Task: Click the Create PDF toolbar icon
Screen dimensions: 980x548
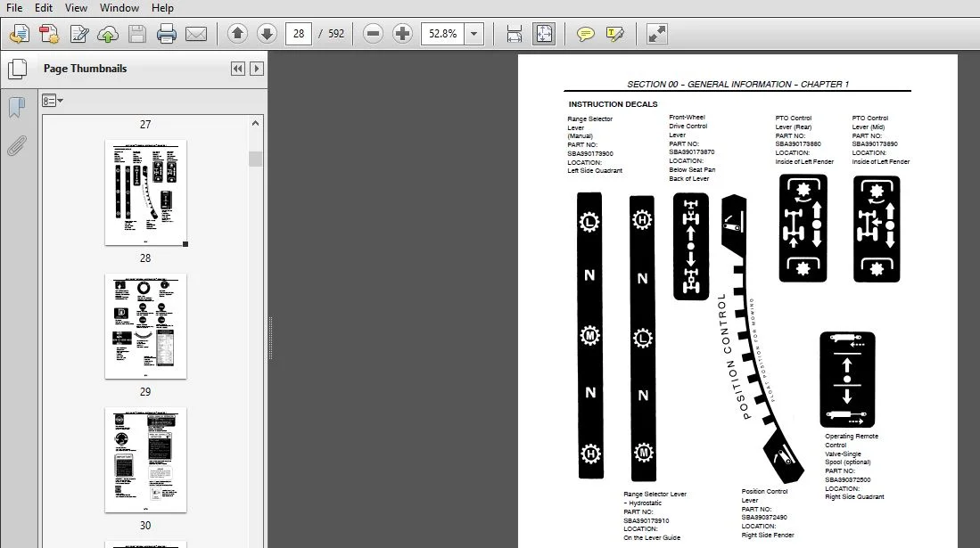Action: coord(49,34)
